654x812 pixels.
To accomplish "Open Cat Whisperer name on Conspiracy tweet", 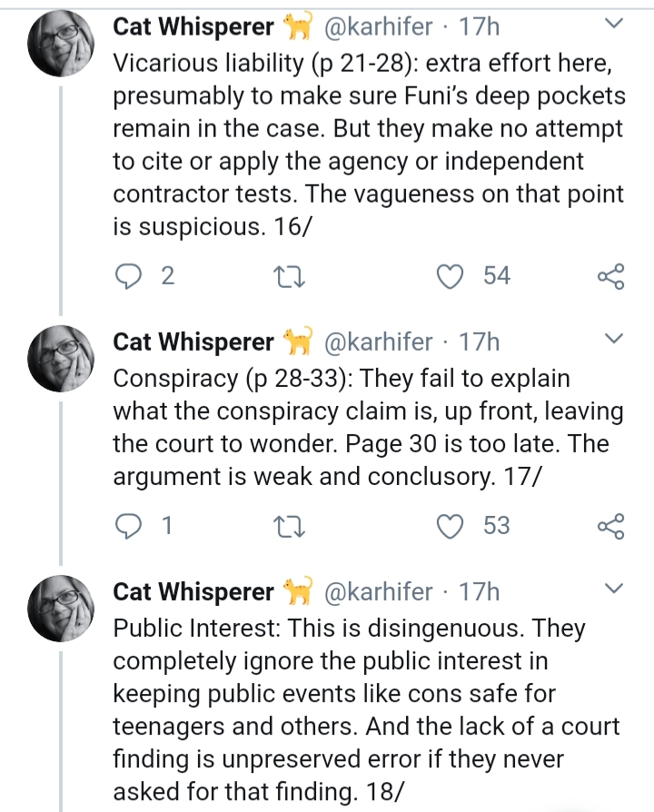I will tap(193, 342).
